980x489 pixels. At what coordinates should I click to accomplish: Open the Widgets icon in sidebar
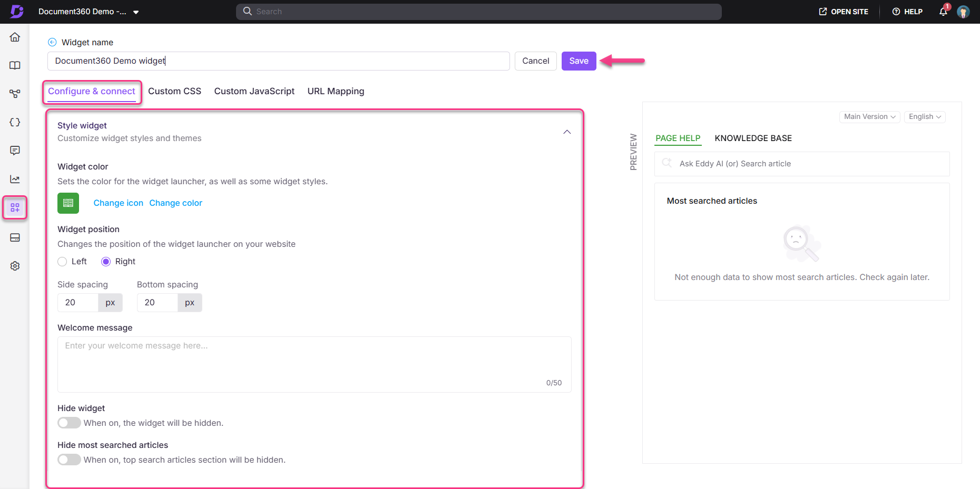(15, 207)
